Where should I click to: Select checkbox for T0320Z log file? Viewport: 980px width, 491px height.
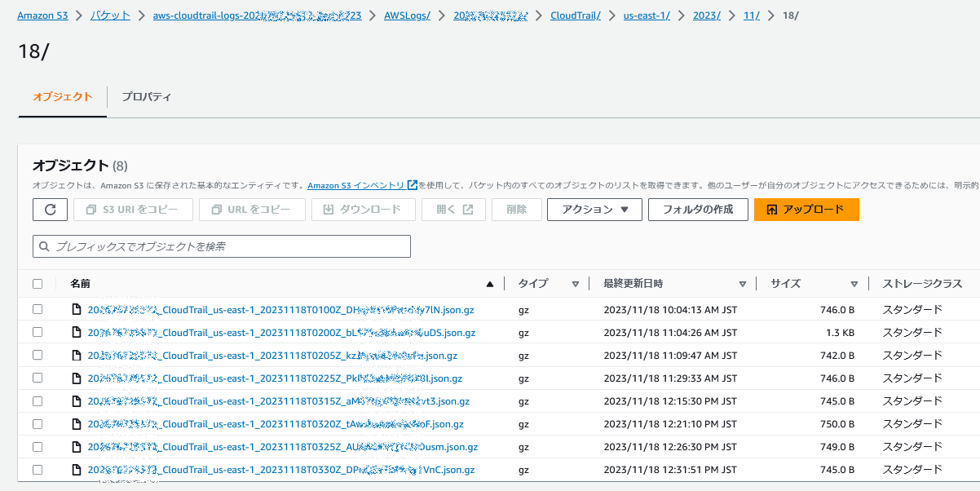(38, 424)
